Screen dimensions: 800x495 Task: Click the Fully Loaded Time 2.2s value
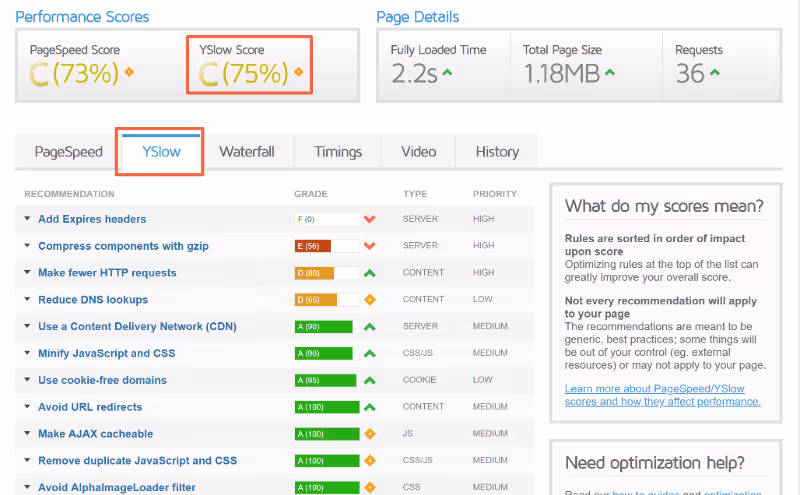pyautogui.click(x=414, y=73)
